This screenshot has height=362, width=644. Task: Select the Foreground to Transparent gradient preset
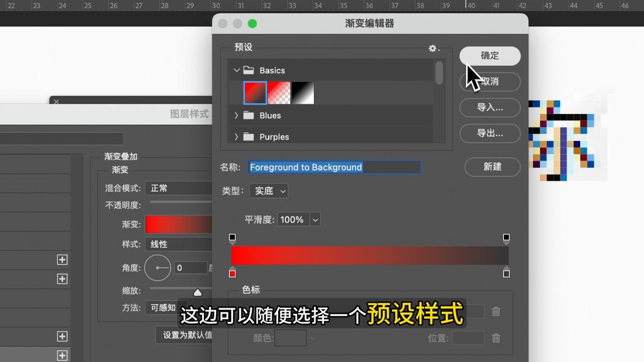[x=279, y=93]
